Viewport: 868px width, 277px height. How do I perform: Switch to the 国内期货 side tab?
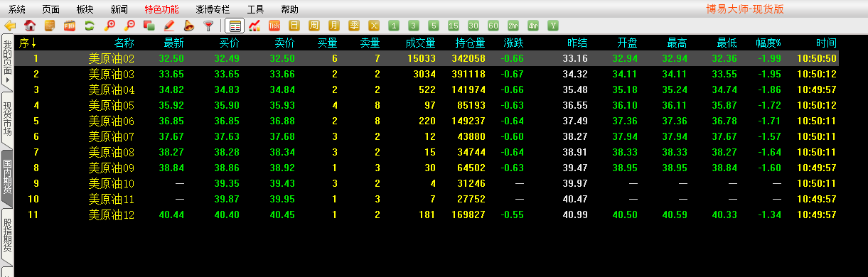(7, 177)
